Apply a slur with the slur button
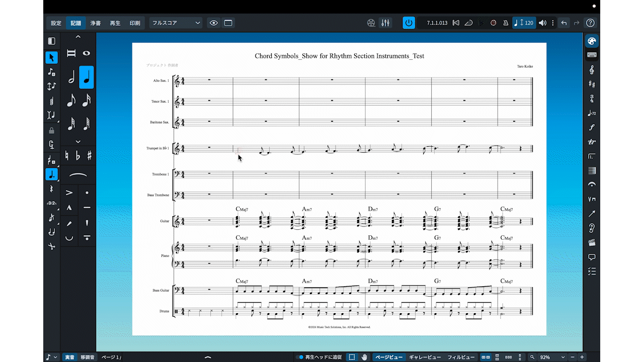The height and width of the screenshot is (362, 644). click(x=78, y=174)
